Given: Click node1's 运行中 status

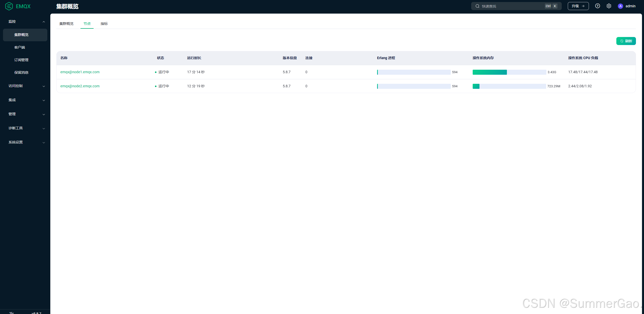Looking at the screenshot, I should pyautogui.click(x=162, y=72).
